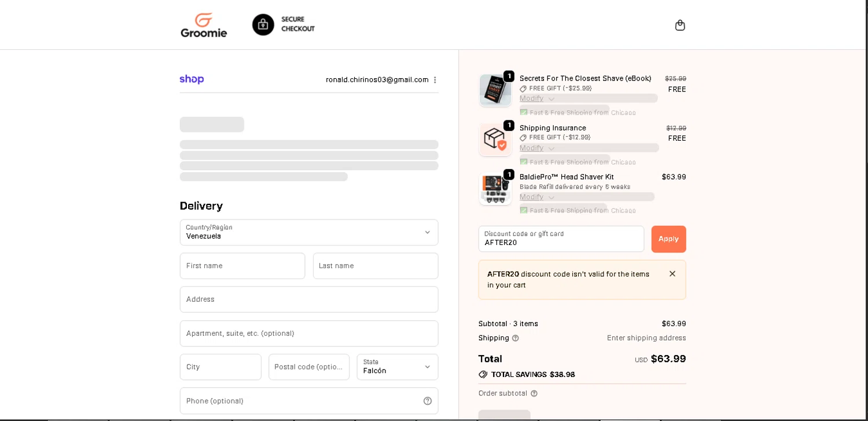The image size is (868, 421).
Task: Click the Shipping help question icon
Action: [x=516, y=338]
